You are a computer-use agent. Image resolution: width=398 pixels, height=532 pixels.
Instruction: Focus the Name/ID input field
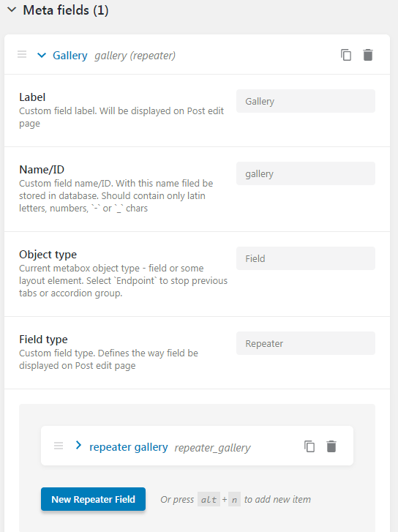pos(306,173)
